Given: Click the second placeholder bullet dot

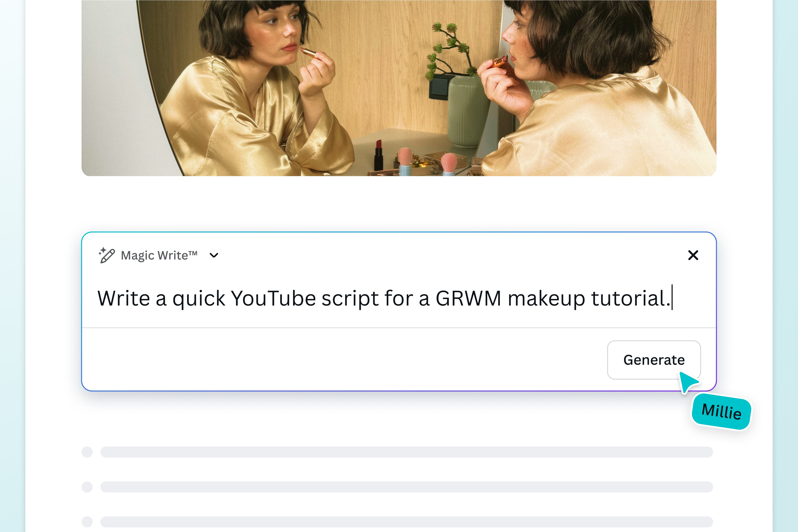Looking at the screenshot, I should tap(87, 487).
